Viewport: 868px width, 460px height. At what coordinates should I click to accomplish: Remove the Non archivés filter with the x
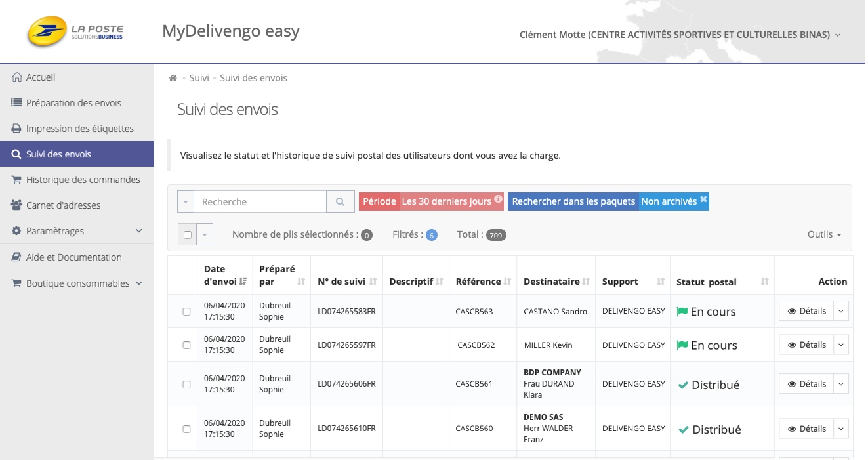point(703,199)
